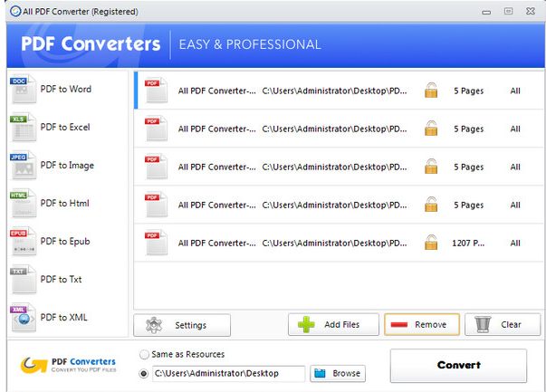Viewport: 546px width, 392px height.
Task: Select the PDF to Excel label
Action: point(65,127)
